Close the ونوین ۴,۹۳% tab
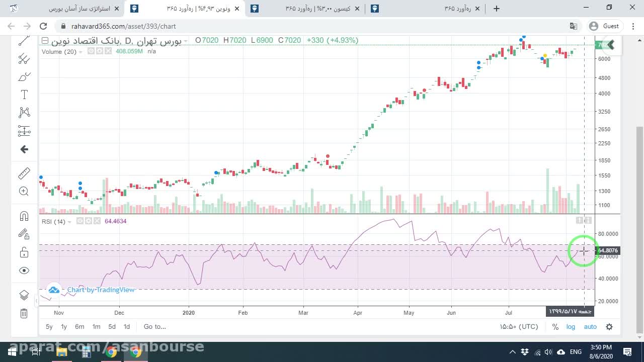 [237, 9]
